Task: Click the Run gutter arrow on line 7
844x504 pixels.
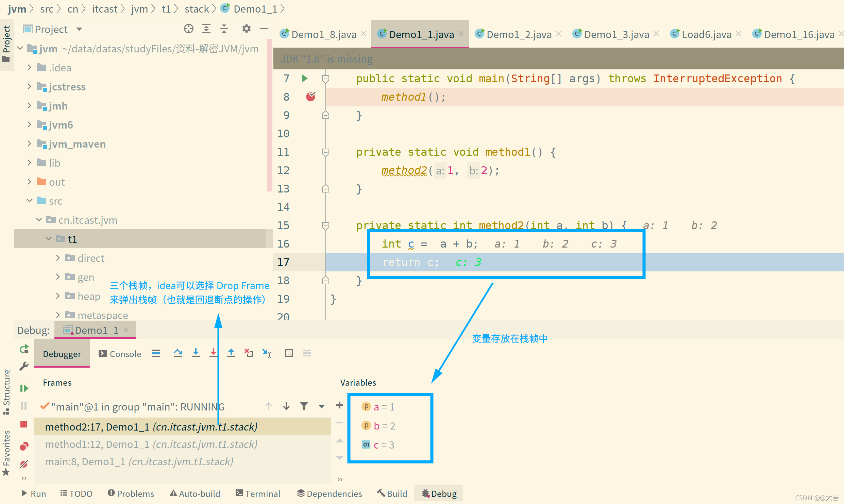Action: 305,79
